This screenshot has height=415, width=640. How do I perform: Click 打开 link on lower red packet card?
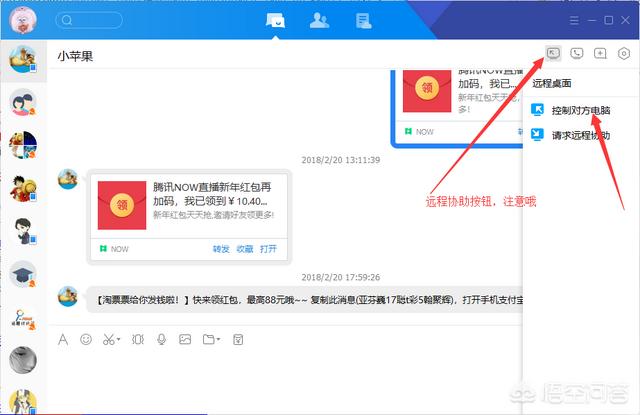coord(269,248)
